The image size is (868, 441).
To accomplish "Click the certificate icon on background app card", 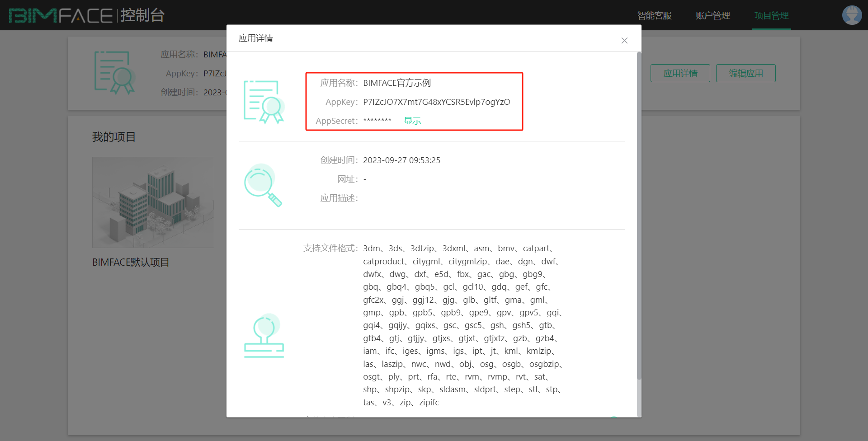I will [114, 73].
